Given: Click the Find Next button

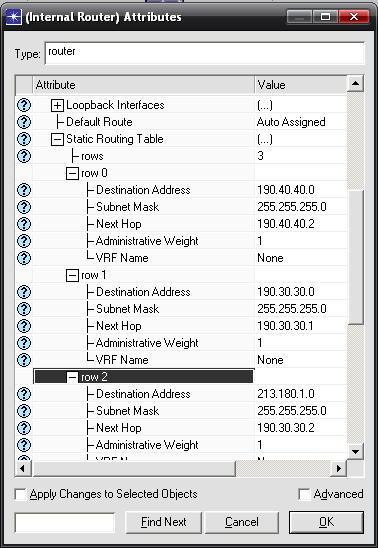Looking at the screenshot, I should [163, 522].
